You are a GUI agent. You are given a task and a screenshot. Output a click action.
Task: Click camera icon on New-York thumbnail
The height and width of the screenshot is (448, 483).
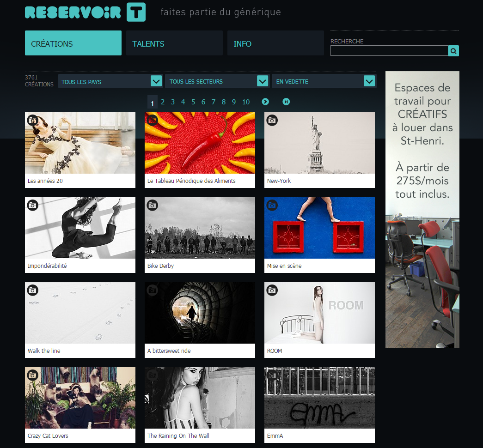(272, 120)
